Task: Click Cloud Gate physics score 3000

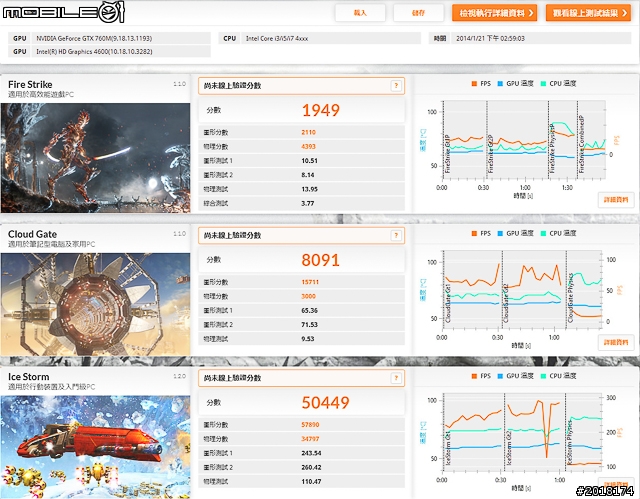Action: point(309,296)
